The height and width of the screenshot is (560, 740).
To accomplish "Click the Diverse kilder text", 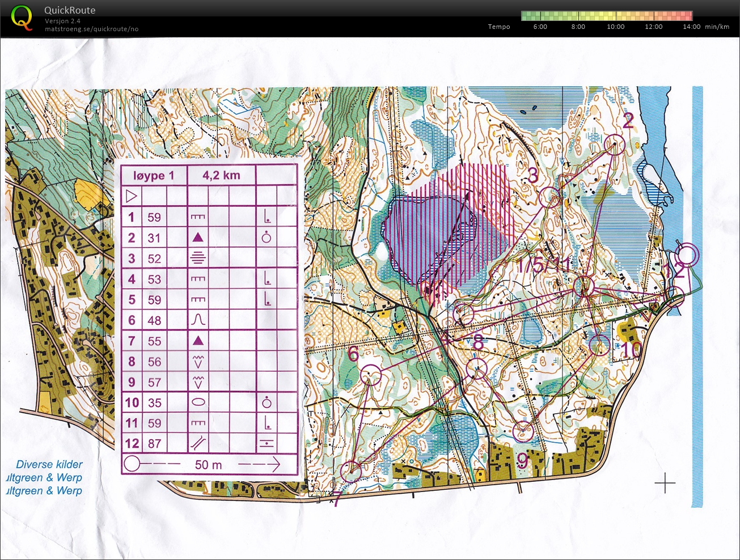I will (x=49, y=464).
